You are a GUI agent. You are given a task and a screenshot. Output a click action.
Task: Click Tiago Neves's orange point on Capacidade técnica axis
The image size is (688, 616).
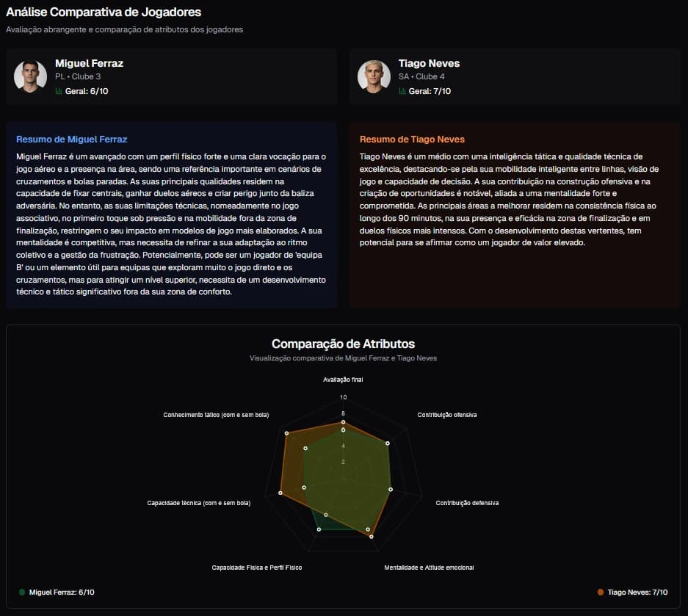(280, 493)
